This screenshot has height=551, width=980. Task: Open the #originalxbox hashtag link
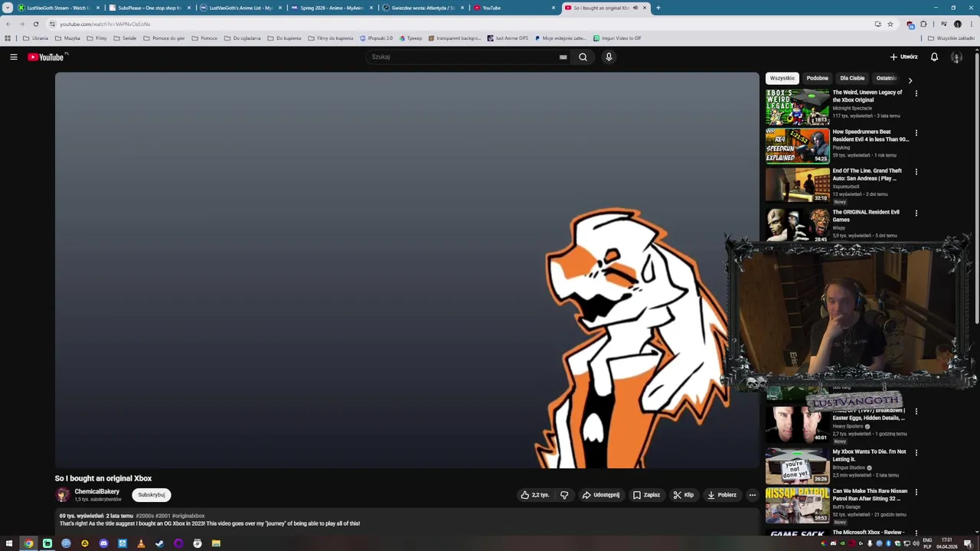[x=188, y=516]
